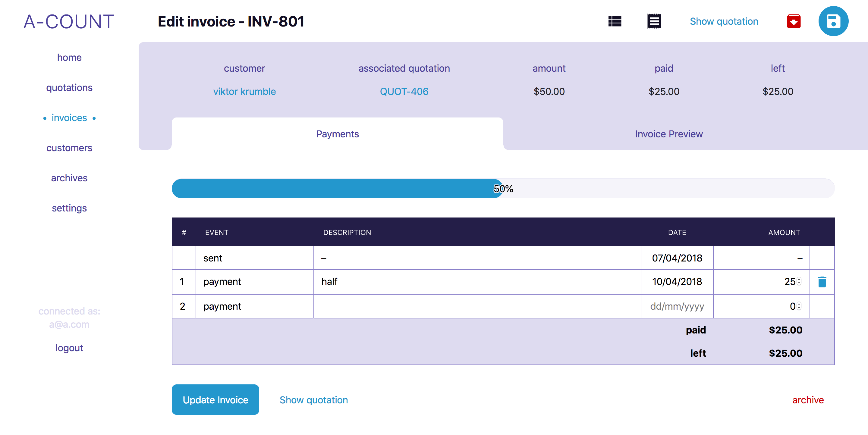Image resolution: width=868 pixels, height=435 pixels.
Task: Open the customers sidebar item
Action: (x=69, y=148)
